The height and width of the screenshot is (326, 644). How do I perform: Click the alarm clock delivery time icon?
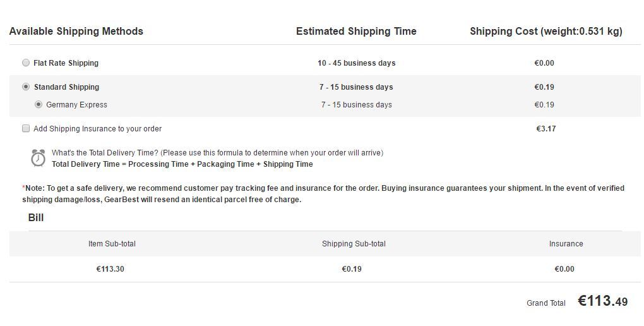click(38, 158)
